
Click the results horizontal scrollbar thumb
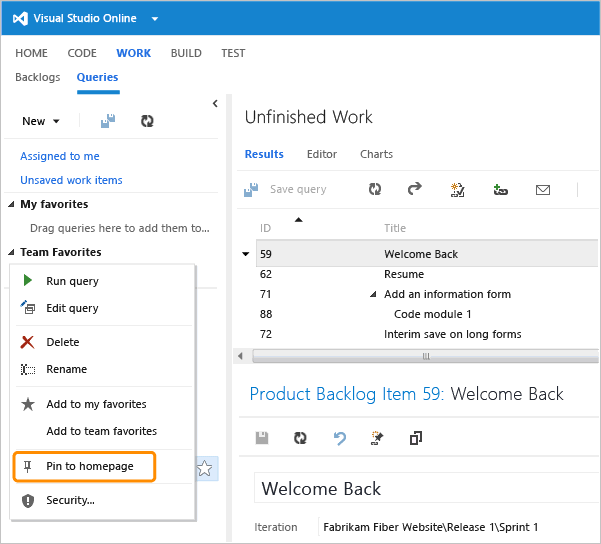coord(425,356)
